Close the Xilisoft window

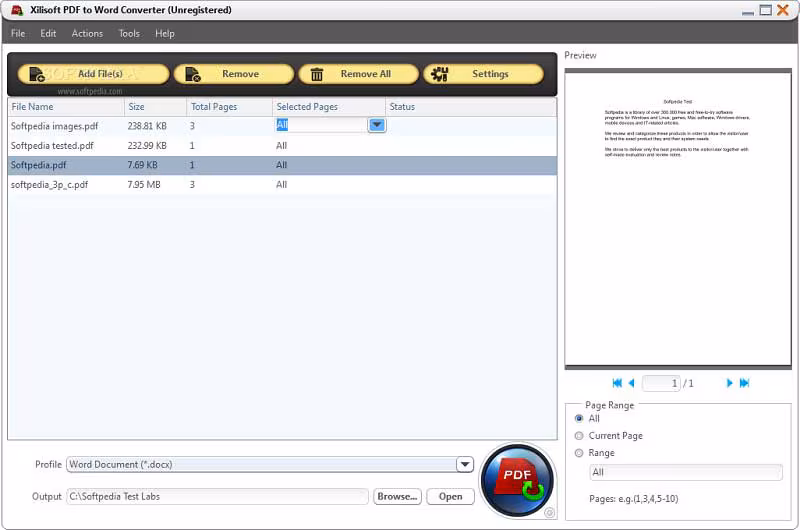(x=783, y=10)
